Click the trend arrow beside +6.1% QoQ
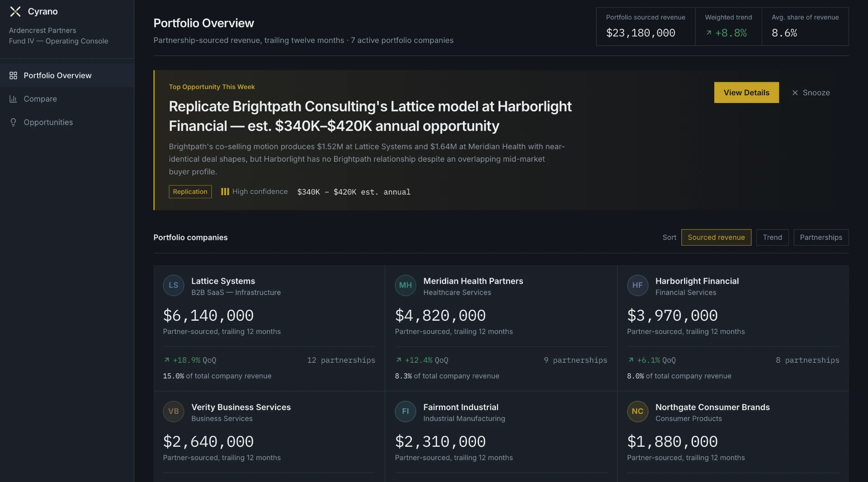868x482 pixels. (631, 360)
